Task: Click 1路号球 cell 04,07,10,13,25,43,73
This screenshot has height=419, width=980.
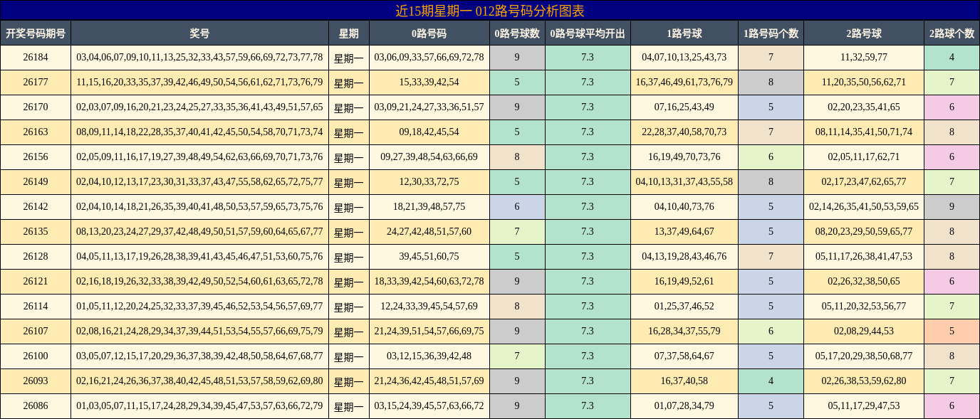Action: [x=684, y=58]
